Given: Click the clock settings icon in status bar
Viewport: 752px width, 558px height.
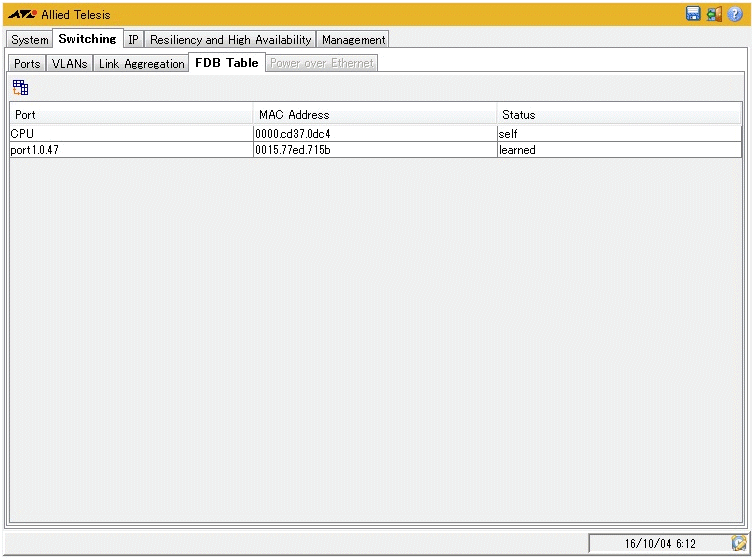Looking at the screenshot, I should click(738, 543).
